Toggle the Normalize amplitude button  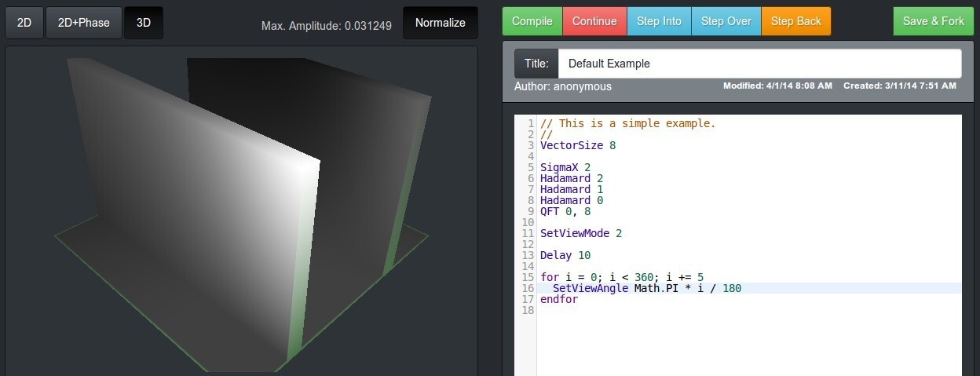(440, 23)
